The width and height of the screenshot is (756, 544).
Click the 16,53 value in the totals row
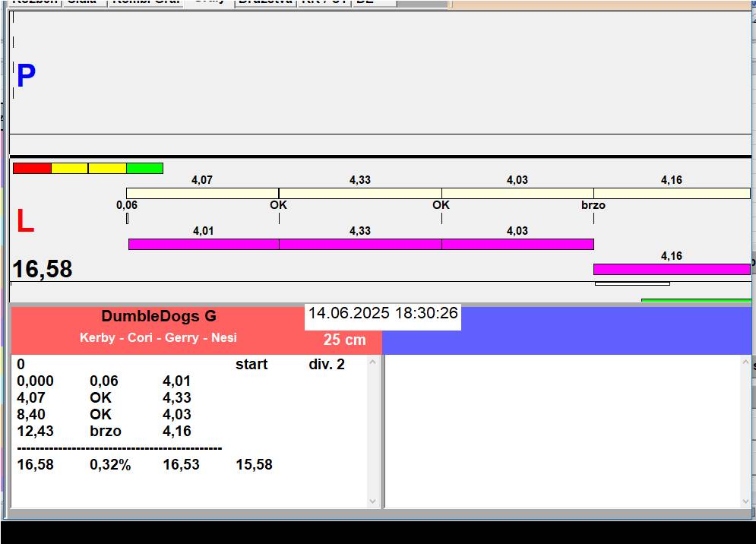click(x=181, y=464)
